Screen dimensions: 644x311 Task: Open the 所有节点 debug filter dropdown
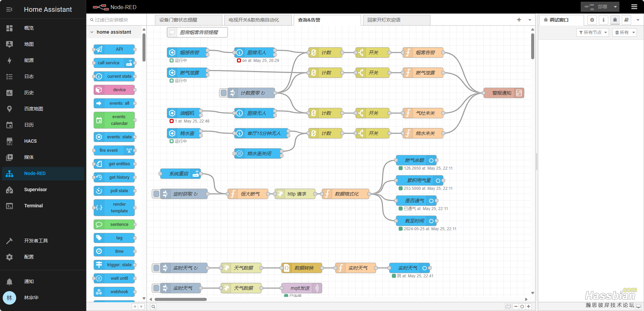[x=593, y=32]
